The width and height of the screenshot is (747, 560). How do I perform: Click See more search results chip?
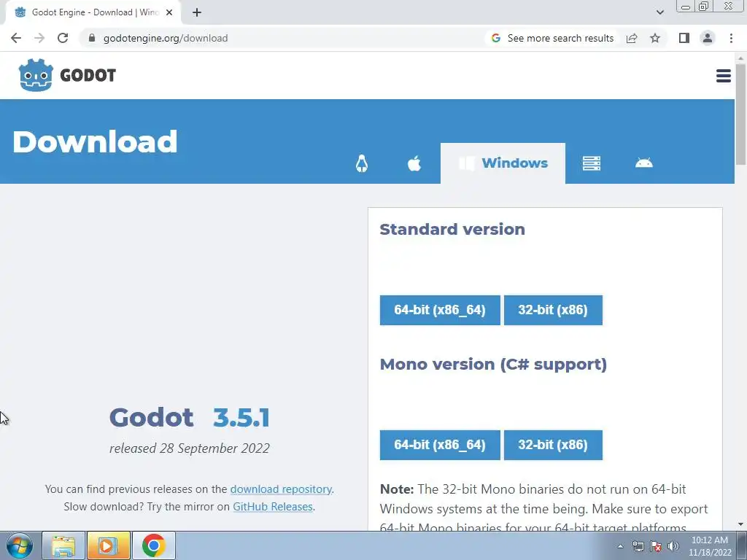coord(553,38)
